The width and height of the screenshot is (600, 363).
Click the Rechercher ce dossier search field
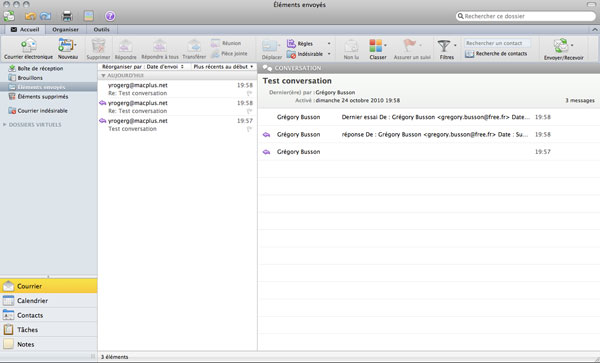coord(526,16)
